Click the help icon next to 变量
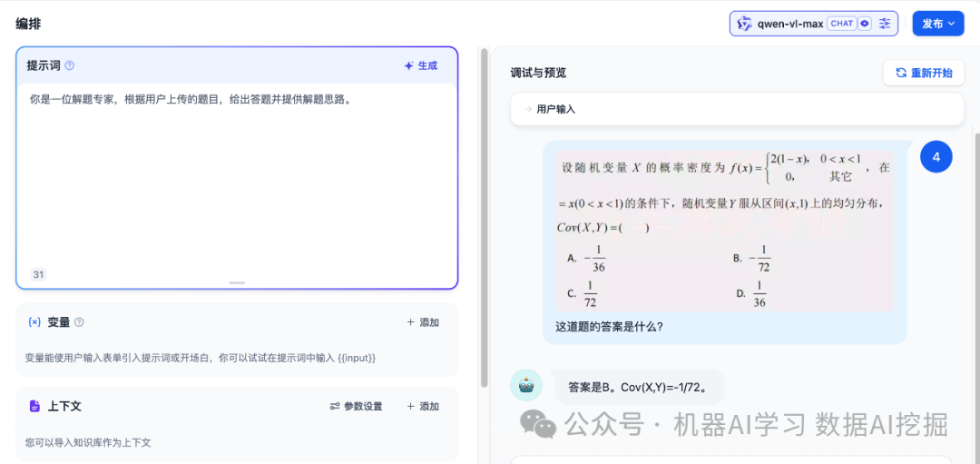This screenshot has height=464, width=980. (x=79, y=322)
